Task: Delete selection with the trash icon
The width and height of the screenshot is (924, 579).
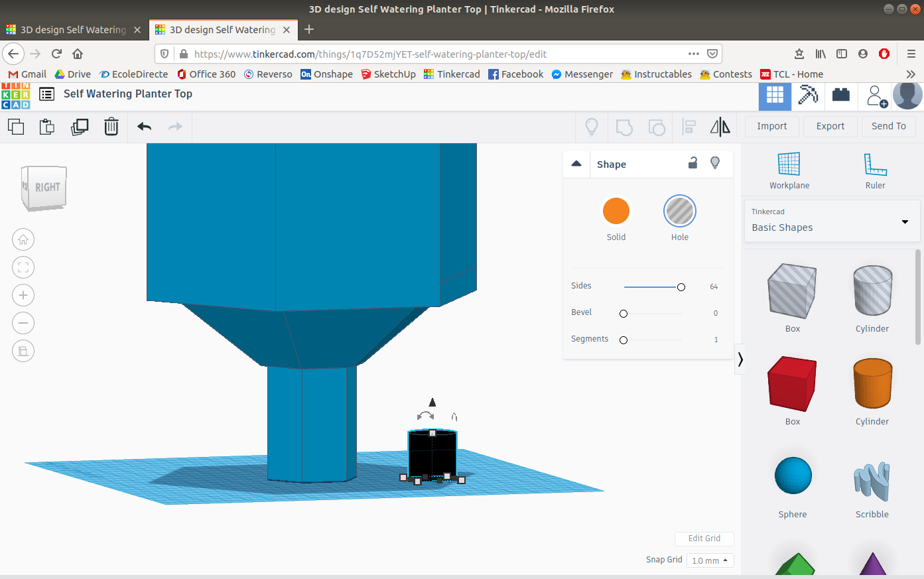Action: (111, 126)
